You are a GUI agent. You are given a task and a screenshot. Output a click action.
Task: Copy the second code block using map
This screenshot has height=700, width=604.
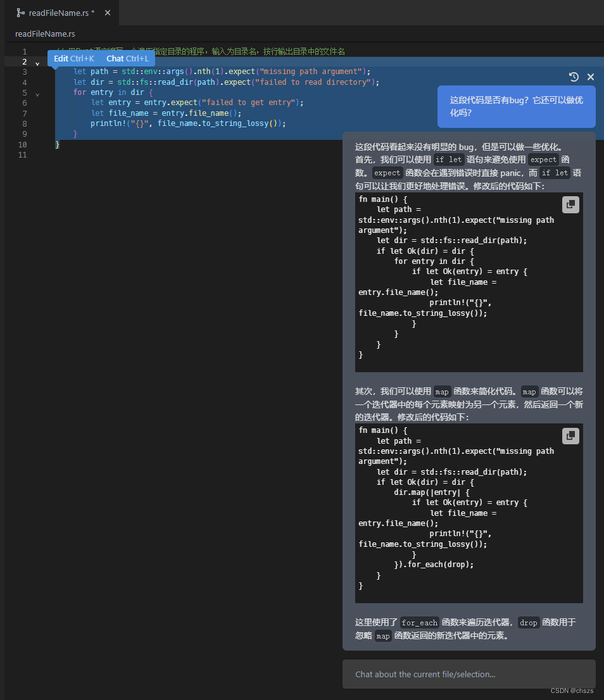tap(570, 436)
